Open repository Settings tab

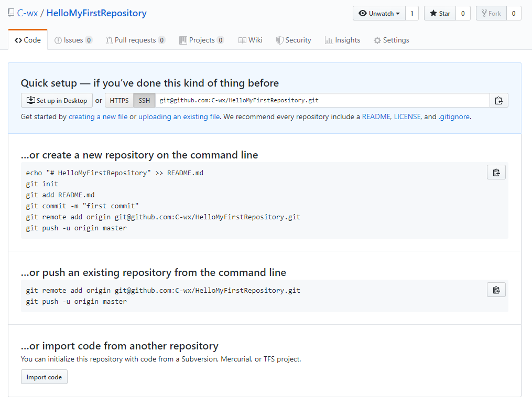click(392, 40)
